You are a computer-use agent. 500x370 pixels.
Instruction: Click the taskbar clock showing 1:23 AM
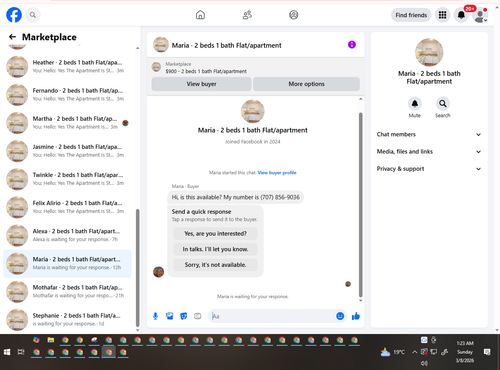pos(465,352)
